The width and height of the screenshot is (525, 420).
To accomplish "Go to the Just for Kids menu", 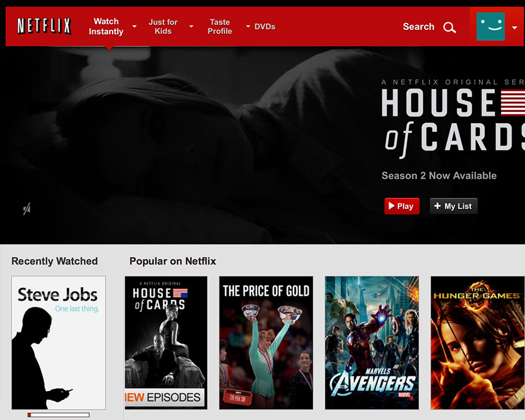I will [x=163, y=26].
